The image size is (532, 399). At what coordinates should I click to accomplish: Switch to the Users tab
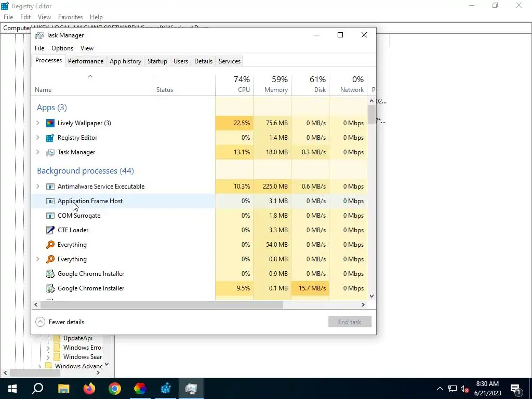pyautogui.click(x=180, y=61)
